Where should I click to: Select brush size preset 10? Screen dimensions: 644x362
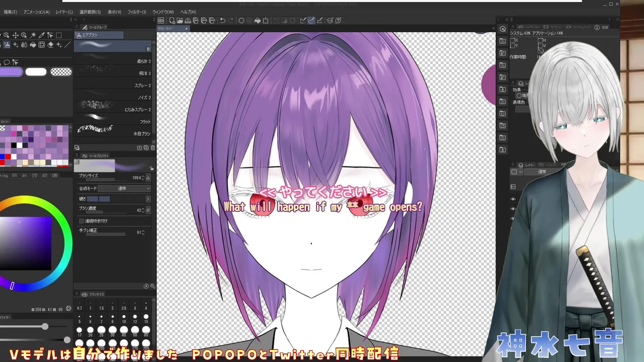(124, 319)
